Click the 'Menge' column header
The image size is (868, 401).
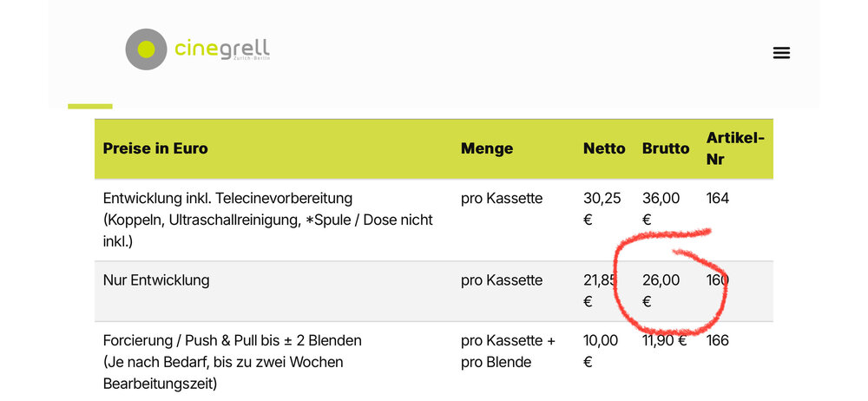(x=486, y=148)
